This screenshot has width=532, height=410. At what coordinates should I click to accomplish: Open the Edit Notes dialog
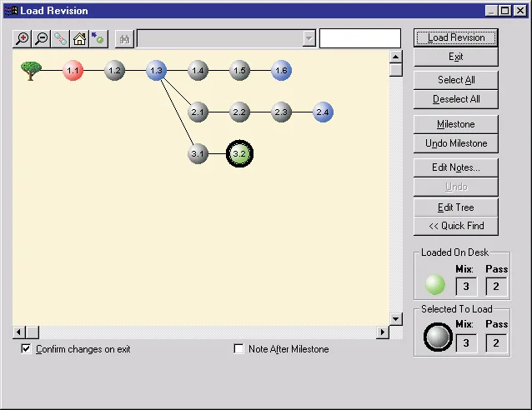[x=456, y=167]
